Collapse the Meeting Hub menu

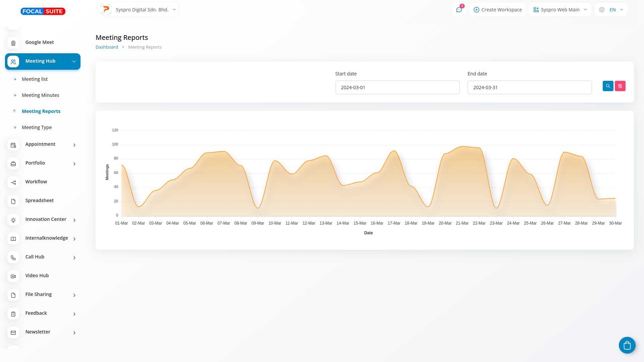(x=74, y=61)
